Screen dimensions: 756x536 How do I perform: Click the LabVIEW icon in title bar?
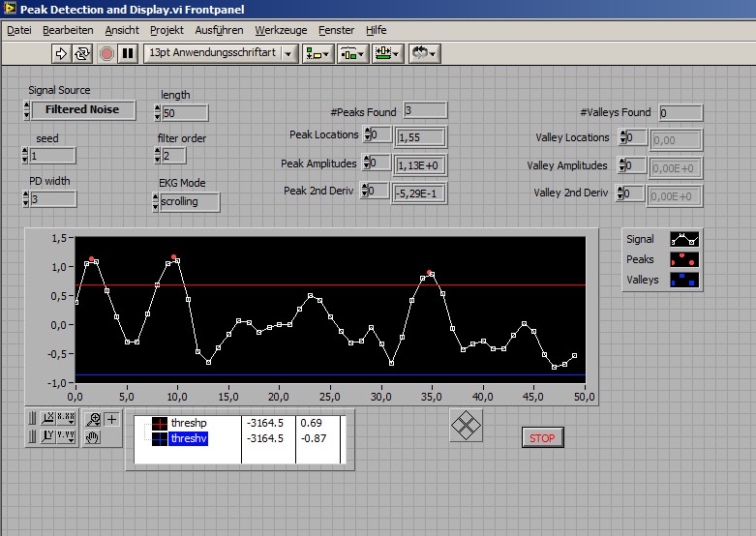pos(9,9)
